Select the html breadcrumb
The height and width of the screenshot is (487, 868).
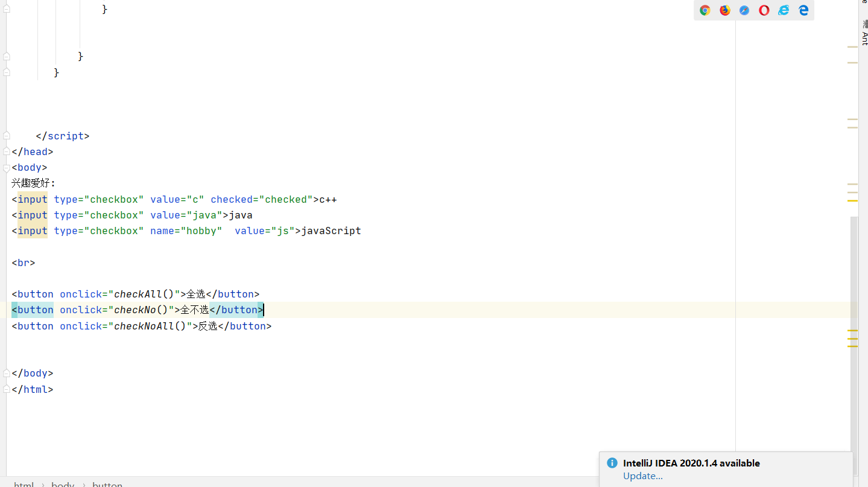coord(24,484)
